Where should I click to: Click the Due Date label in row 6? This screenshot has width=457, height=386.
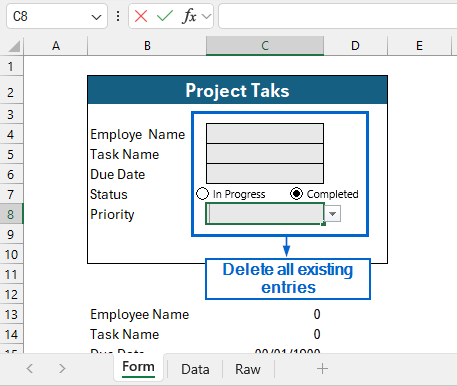click(x=118, y=174)
